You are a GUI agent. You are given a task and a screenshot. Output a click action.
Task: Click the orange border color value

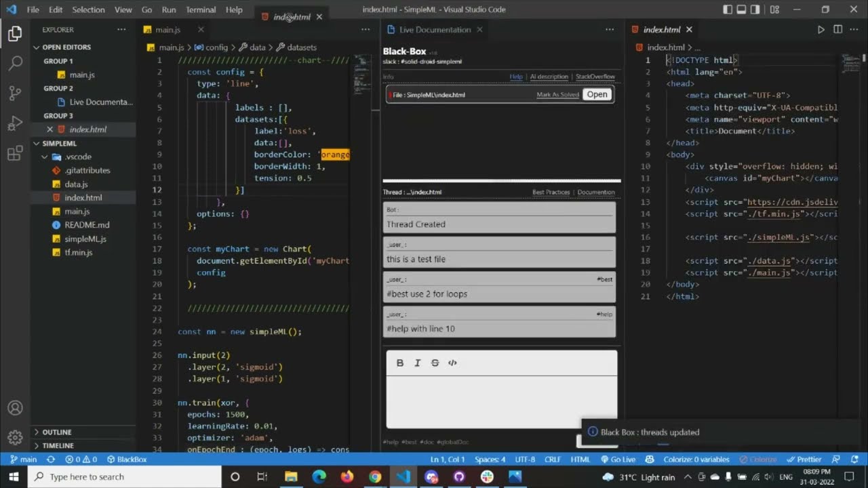(336, 155)
